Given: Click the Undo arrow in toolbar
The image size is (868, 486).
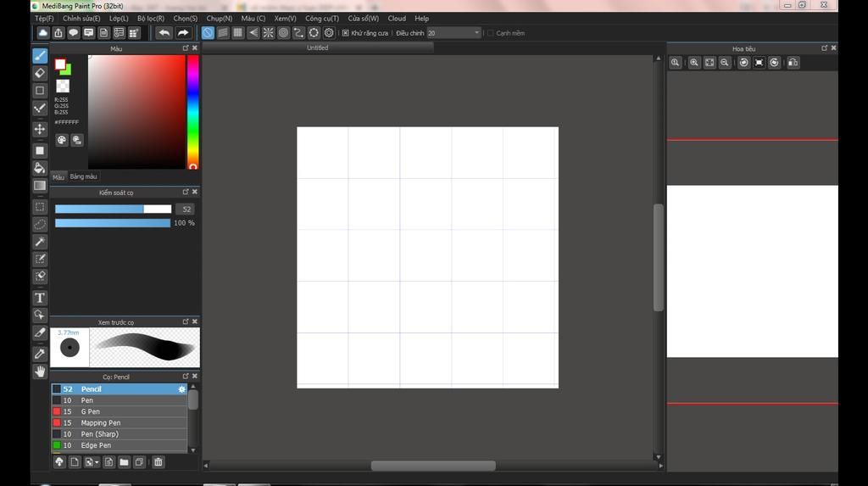Looking at the screenshot, I should click(x=164, y=33).
